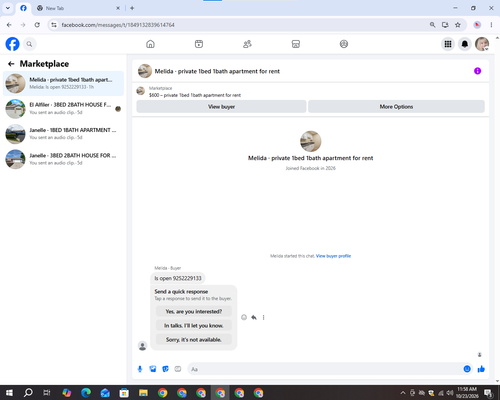Record a voice clip with microphone icon
Viewport: 500px width, 400px height.
[140, 369]
